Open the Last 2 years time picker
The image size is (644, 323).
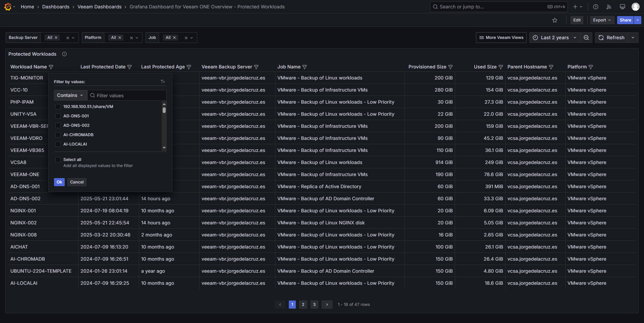tap(554, 38)
